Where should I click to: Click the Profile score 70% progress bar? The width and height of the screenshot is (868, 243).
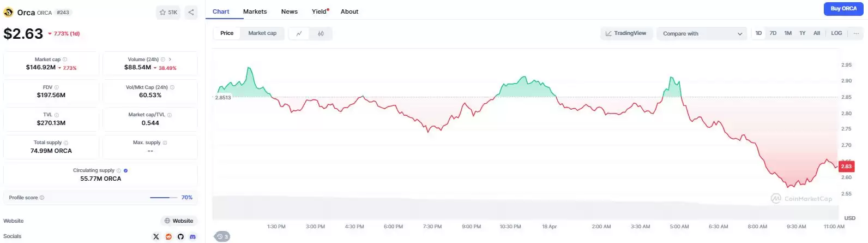[x=164, y=198]
